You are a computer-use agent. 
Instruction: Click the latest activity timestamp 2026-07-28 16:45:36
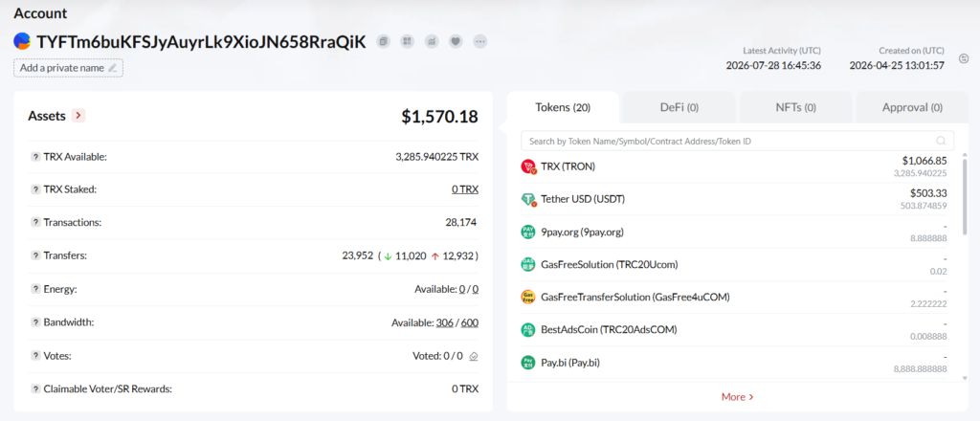[773, 66]
